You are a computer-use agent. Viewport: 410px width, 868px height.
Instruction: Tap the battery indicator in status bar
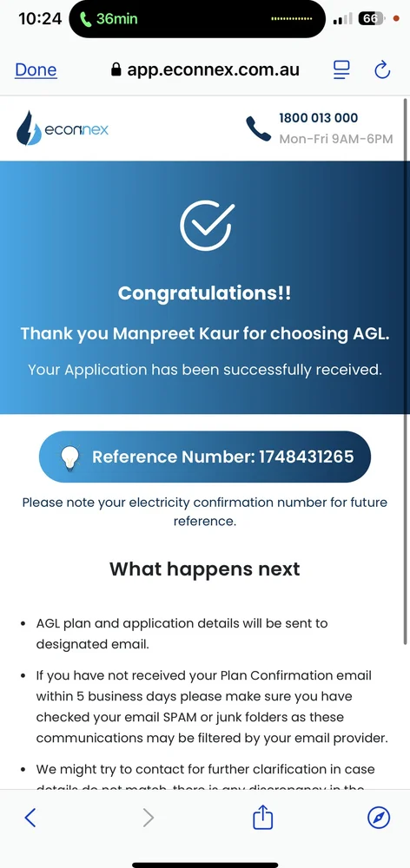(x=371, y=19)
